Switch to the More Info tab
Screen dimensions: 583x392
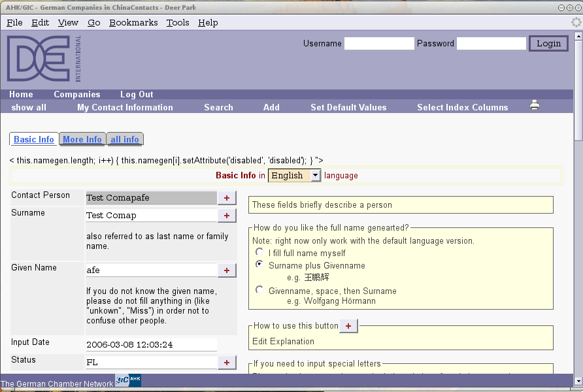(x=82, y=139)
